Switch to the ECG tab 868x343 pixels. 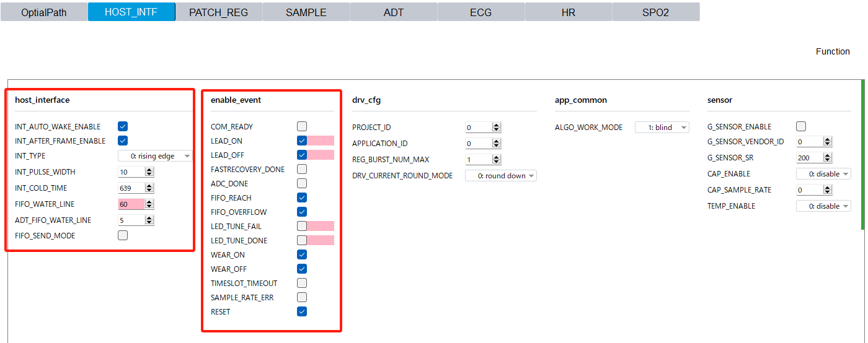click(481, 12)
